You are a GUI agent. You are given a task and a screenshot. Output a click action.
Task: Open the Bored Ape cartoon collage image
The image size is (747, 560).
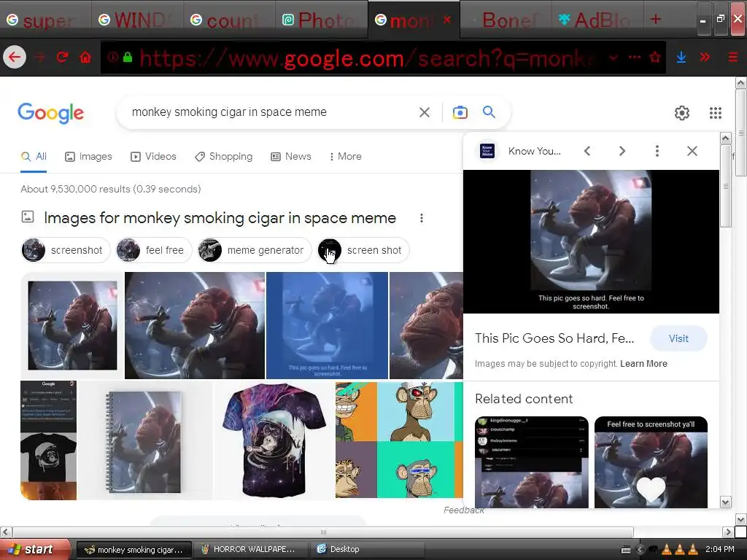click(x=399, y=440)
